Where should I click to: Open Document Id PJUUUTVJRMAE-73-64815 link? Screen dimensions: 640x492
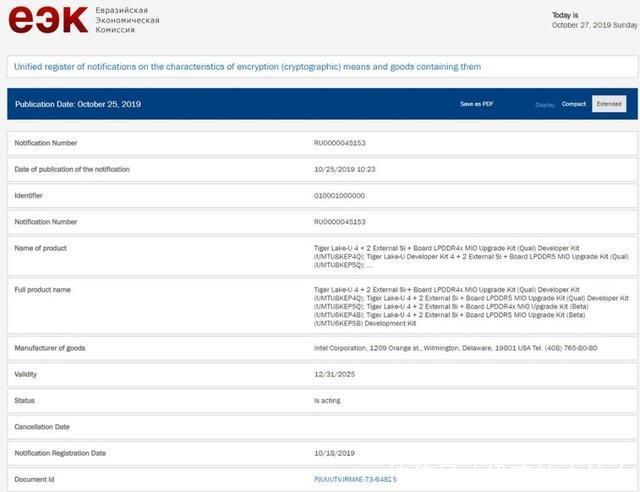(x=355, y=479)
